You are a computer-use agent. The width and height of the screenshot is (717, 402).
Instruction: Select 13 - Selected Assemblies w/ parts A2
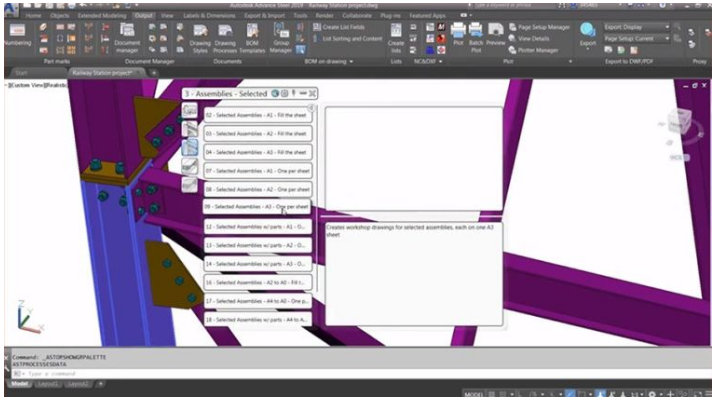pyautogui.click(x=257, y=246)
